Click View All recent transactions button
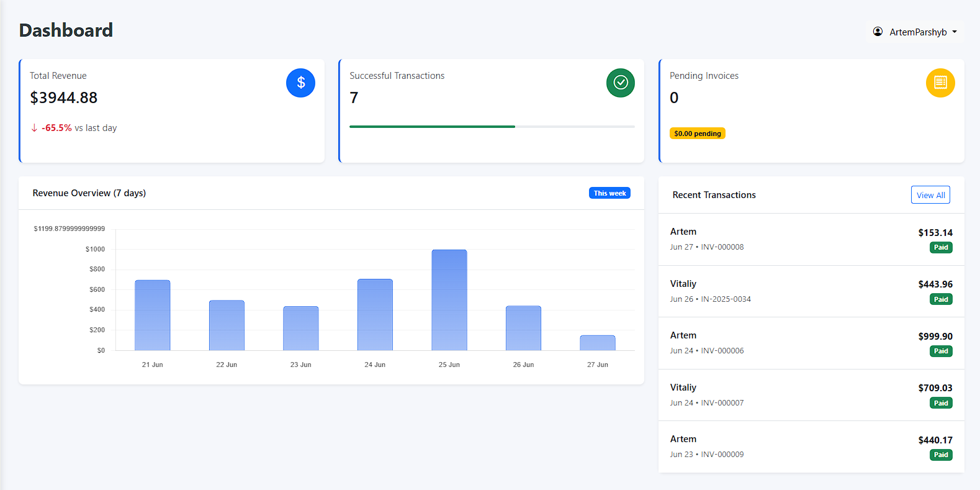This screenshot has height=490, width=980. tap(930, 195)
